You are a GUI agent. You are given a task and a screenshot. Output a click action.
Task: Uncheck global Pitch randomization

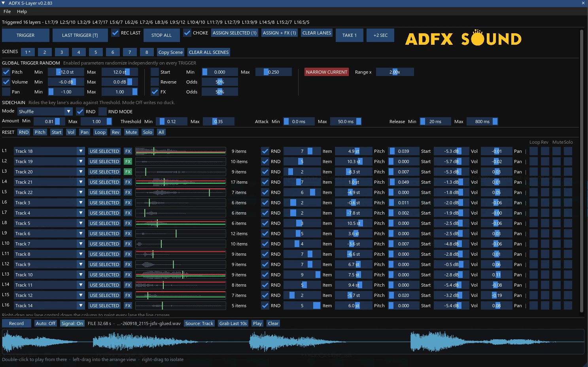click(6, 72)
